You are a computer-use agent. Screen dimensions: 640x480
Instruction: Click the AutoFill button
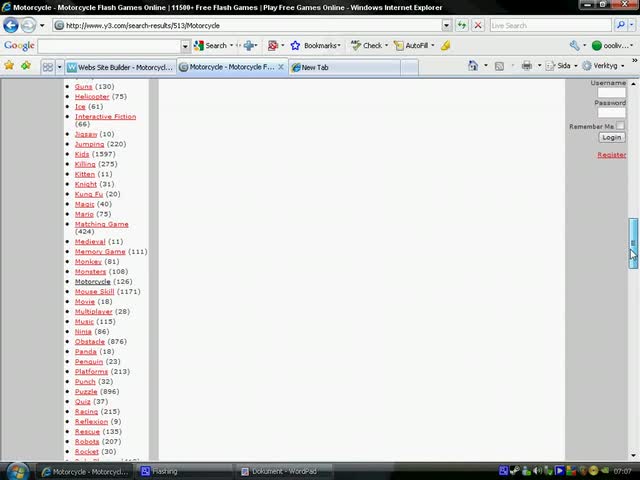(x=411, y=46)
